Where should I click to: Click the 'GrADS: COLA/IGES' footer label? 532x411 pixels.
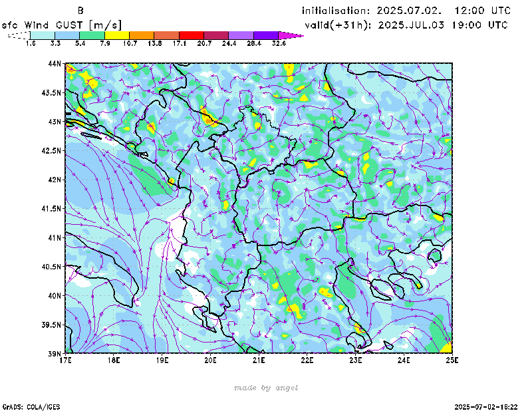(25, 406)
